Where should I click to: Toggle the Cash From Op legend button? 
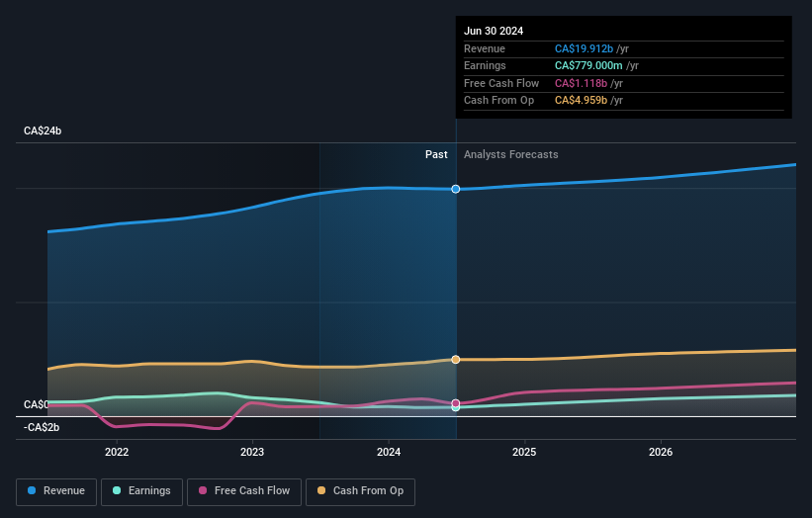360,491
